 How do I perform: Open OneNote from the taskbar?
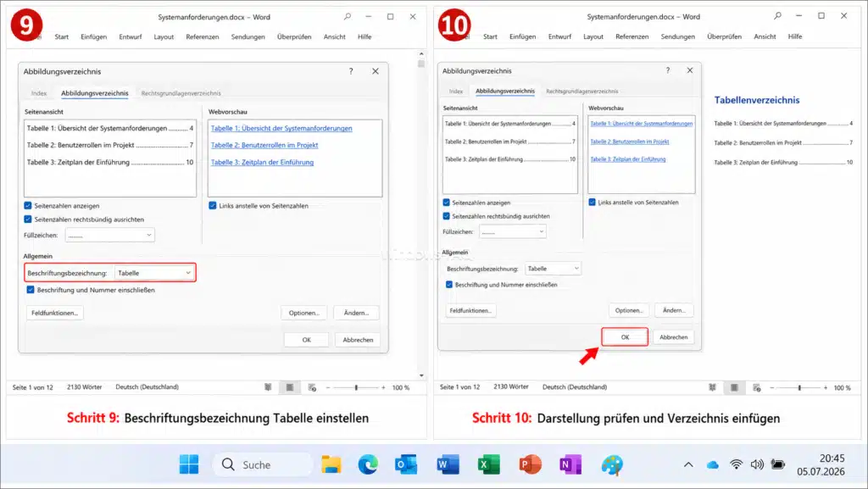click(x=570, y=464)
